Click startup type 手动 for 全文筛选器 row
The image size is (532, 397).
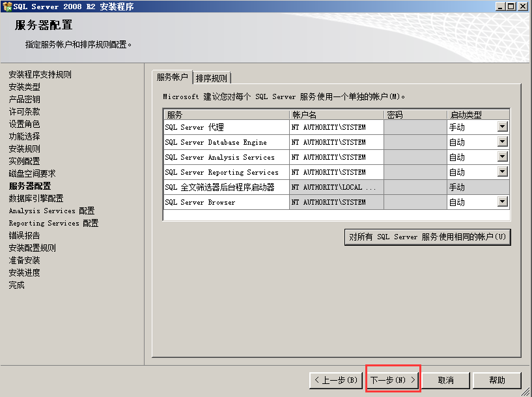tap(478, 187)
